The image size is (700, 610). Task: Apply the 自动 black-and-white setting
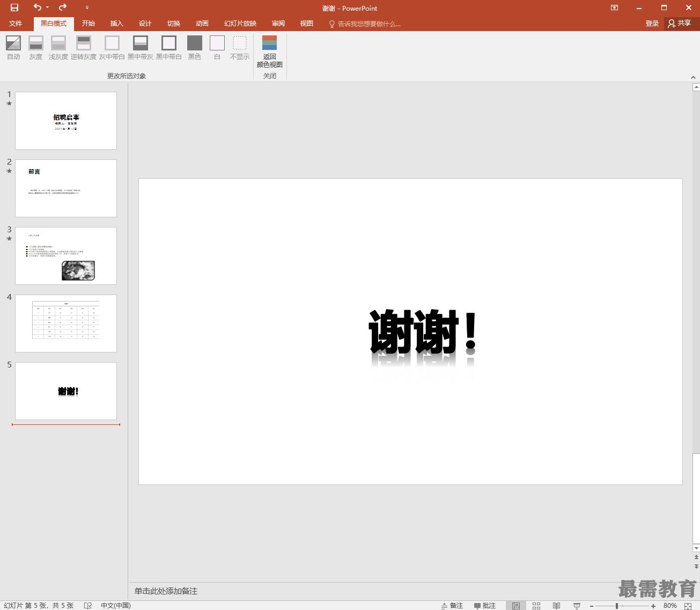point(13,47)
